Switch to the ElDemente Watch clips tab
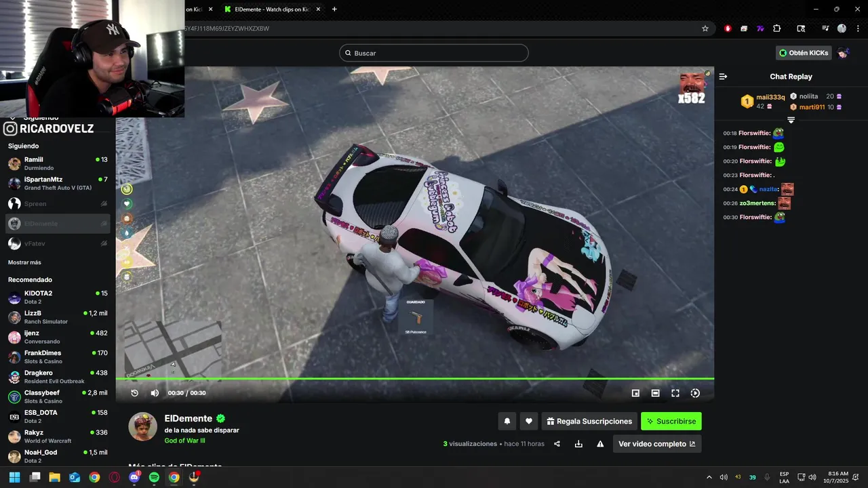The width and height of the screenshot is (868, 488). click(x=271, y=9)
